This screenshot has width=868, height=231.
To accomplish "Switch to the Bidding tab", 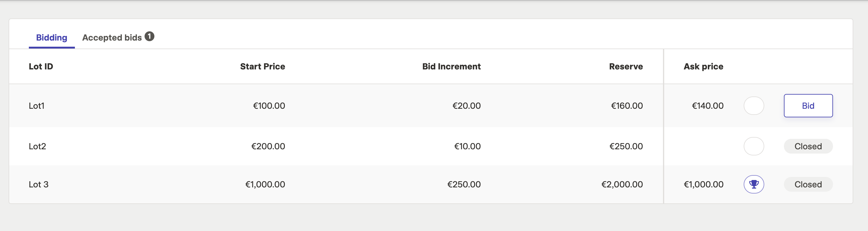I will 52,37.
